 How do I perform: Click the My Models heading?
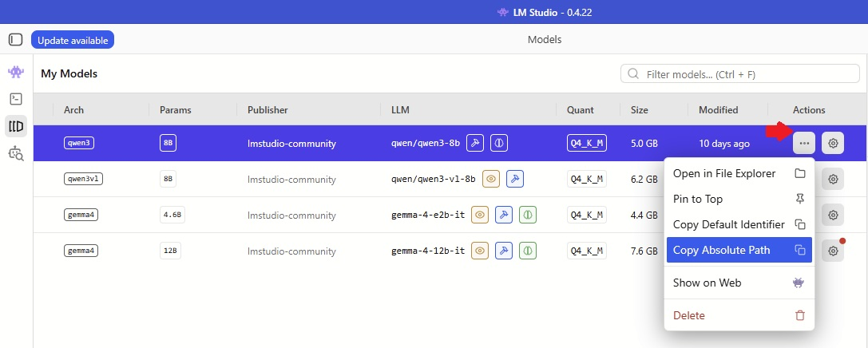click(x=69, y=73)
